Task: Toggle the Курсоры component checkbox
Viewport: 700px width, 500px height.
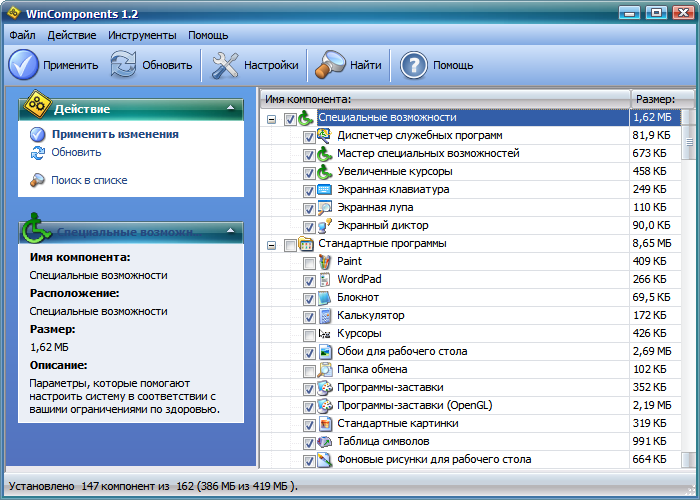Action: (x=309, y=334)
